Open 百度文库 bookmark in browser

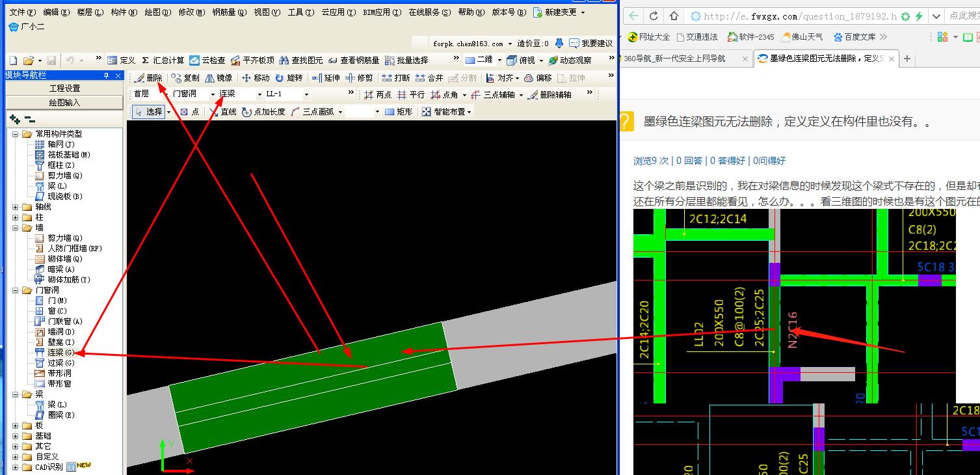pyautogui.click(x=854, y=37)
